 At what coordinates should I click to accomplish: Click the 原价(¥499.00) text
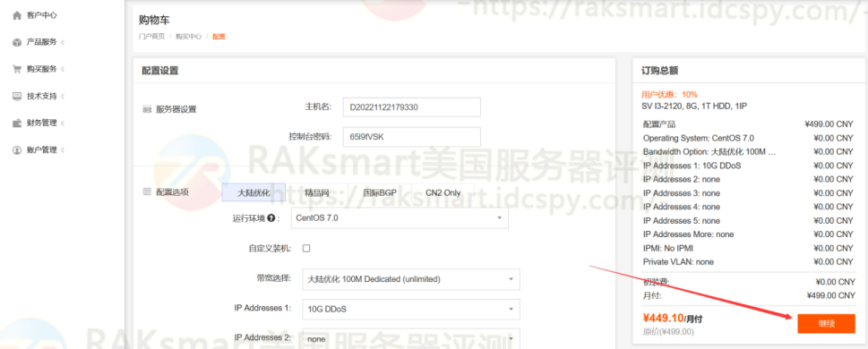point(668,332)
